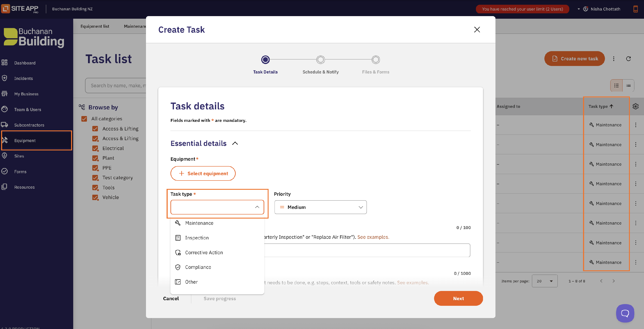Toggle the Tools category checkbox

(95, 187)
